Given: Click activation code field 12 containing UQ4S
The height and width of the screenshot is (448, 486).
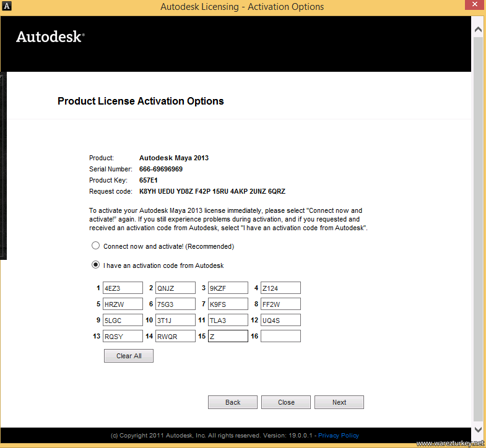Looking at the screenshot, I should click(x=281, y=320).
